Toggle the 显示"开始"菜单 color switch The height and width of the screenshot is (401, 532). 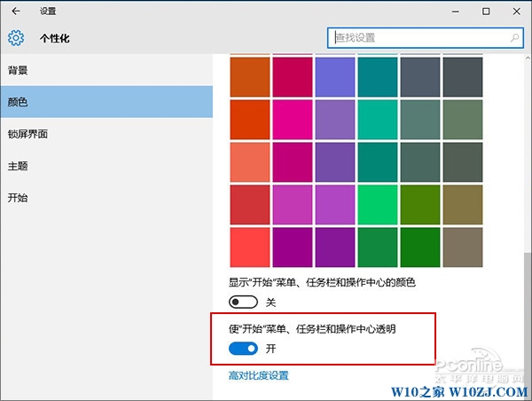(243, 302)
